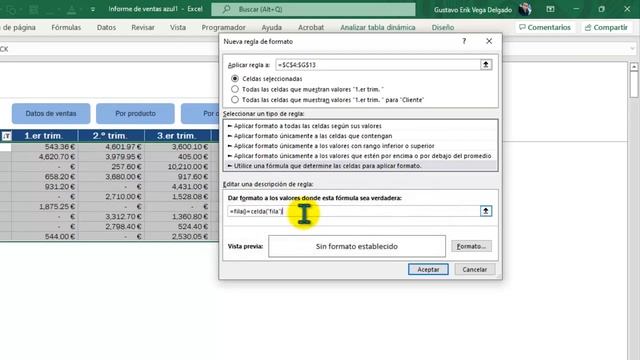
Task: Select cell with 10,210.00 €
Action: (178, 167)
